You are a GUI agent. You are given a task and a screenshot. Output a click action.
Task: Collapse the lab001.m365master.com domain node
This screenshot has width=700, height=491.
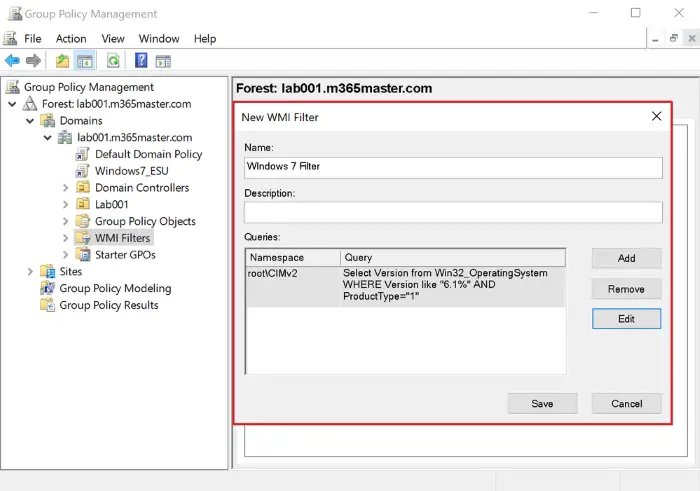48,137
